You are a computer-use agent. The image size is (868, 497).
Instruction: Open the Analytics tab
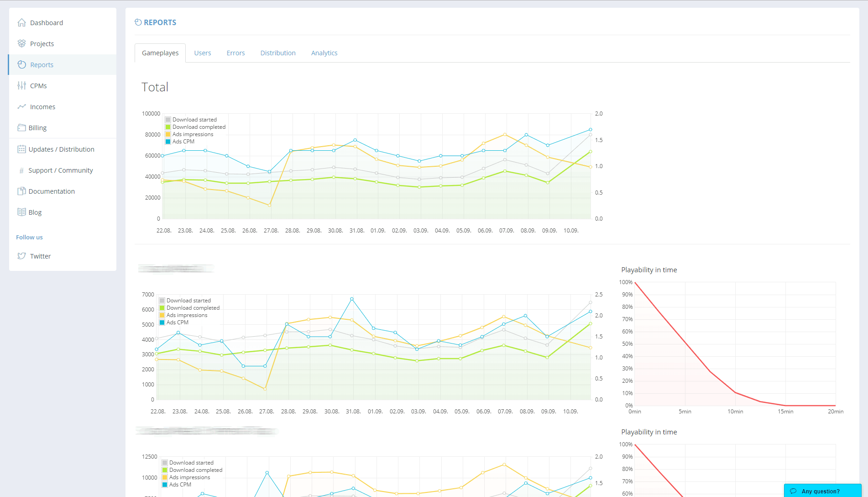324,53
